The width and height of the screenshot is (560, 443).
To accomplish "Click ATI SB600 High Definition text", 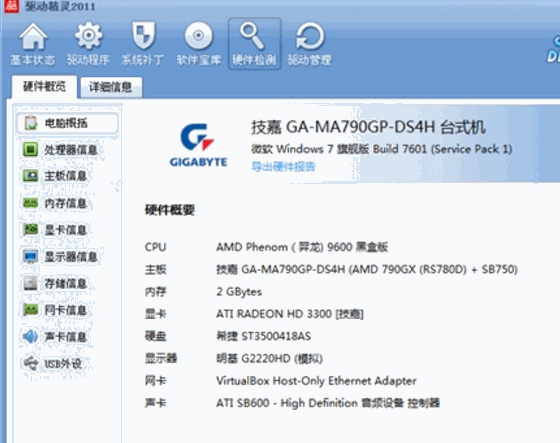I will [328, 403].
